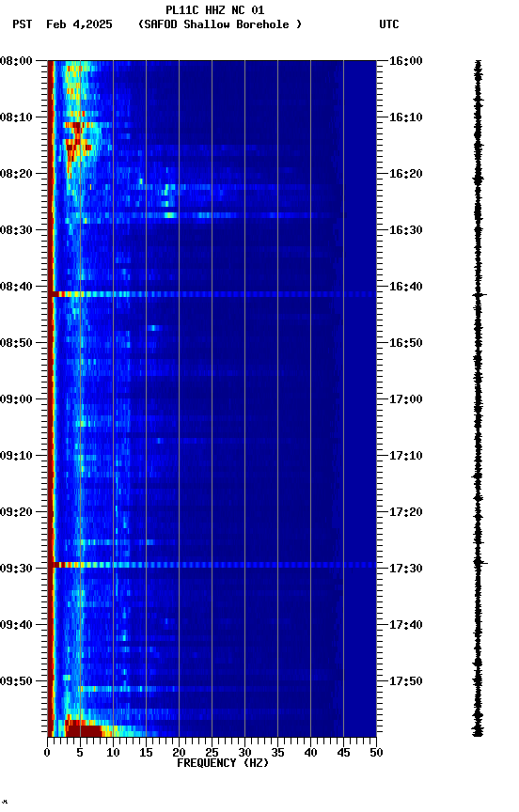Click the 16:20 UTC time label
519x812 pixels.
coord(405,174)
